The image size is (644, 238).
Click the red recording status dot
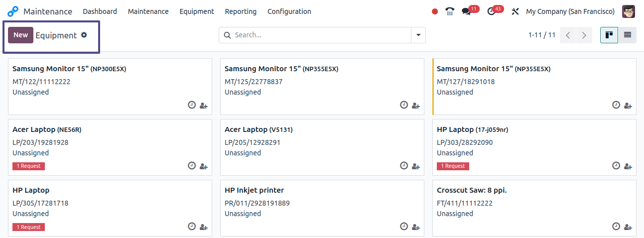(435, 11)
